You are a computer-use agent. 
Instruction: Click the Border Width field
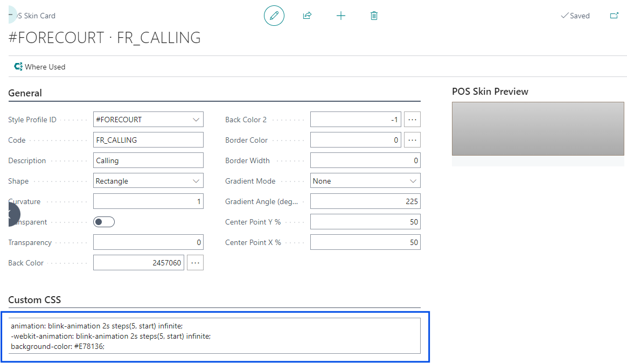365,160
